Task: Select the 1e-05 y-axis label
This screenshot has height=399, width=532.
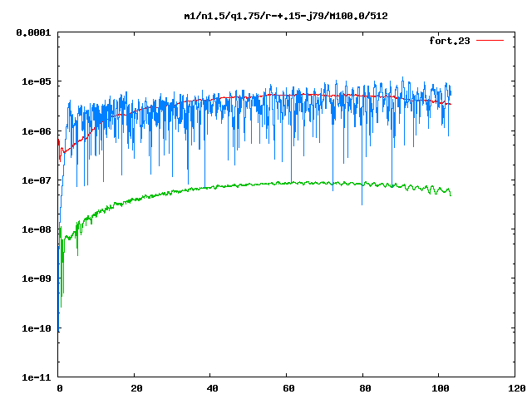Action: [36, 81]
